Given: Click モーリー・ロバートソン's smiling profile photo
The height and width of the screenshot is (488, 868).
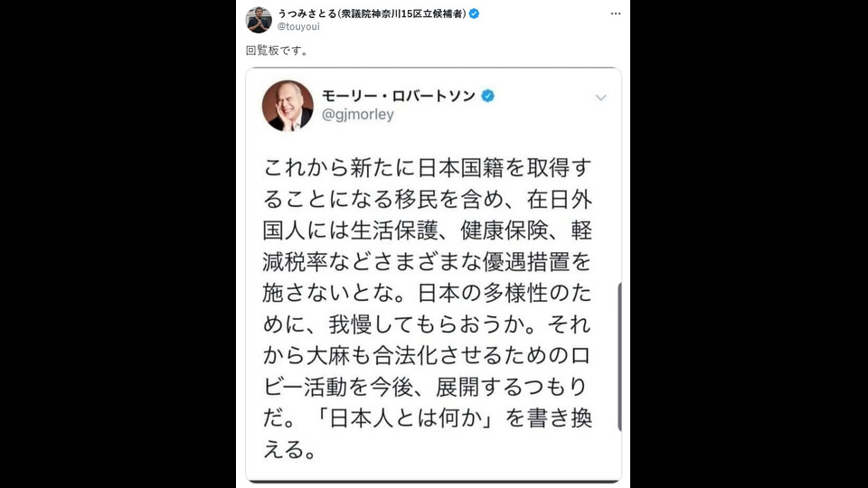Looking at the screenshot, I should (288, 106).
